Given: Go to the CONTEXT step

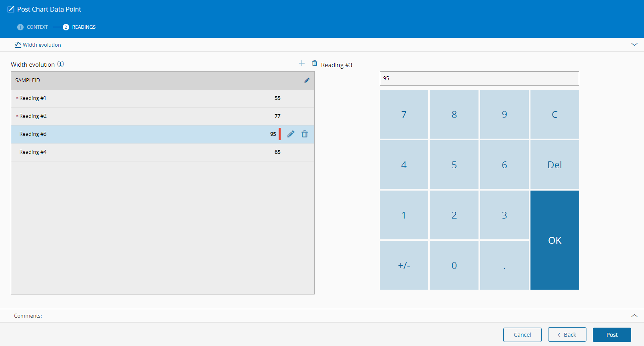Looking at the screenshot, I should pos(32,27).
